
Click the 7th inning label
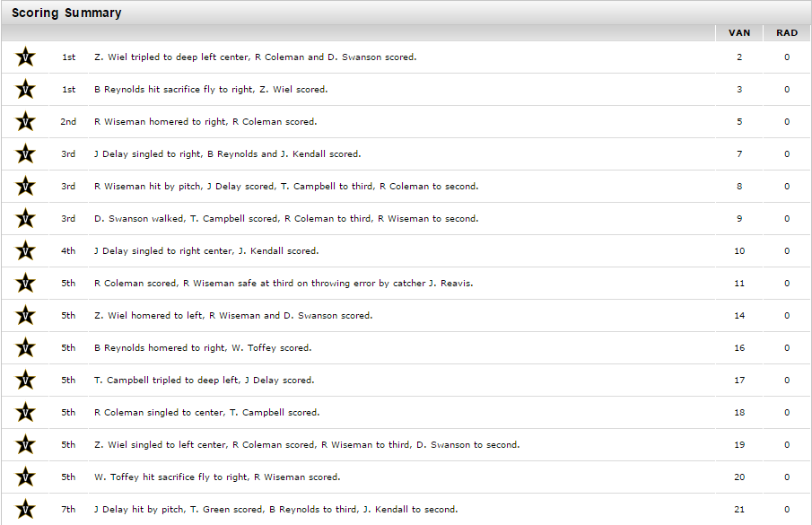click(x=68, y=509)
